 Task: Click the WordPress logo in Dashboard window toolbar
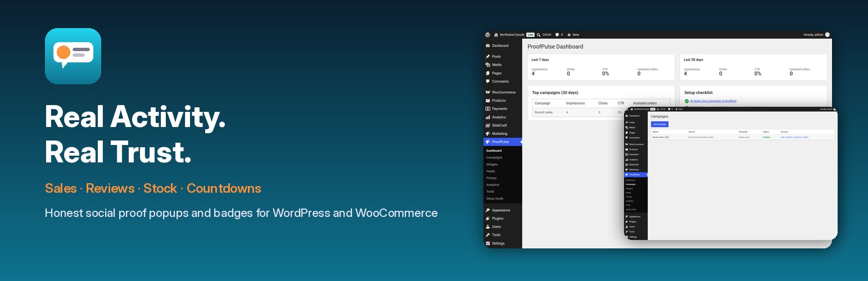point(488,35)
